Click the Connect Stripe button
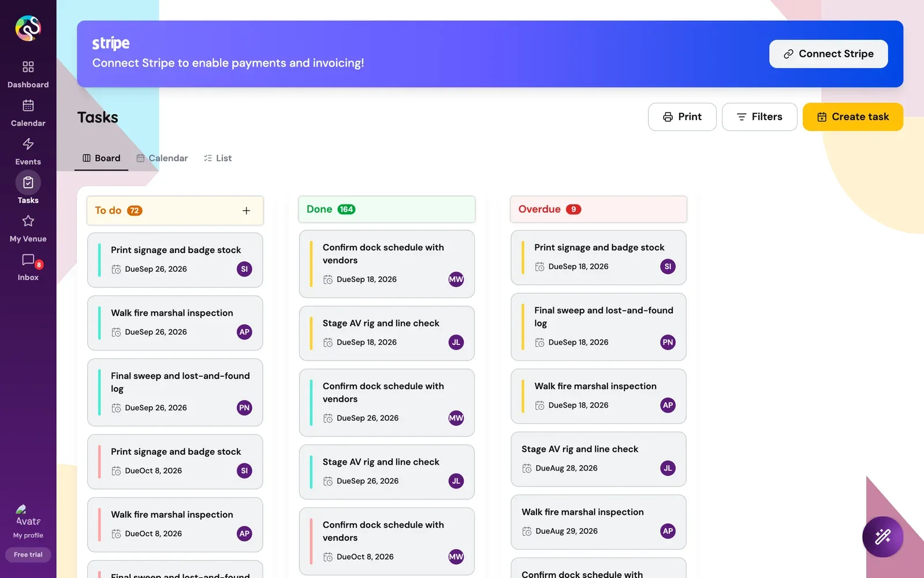 click(x=828, y=54)
